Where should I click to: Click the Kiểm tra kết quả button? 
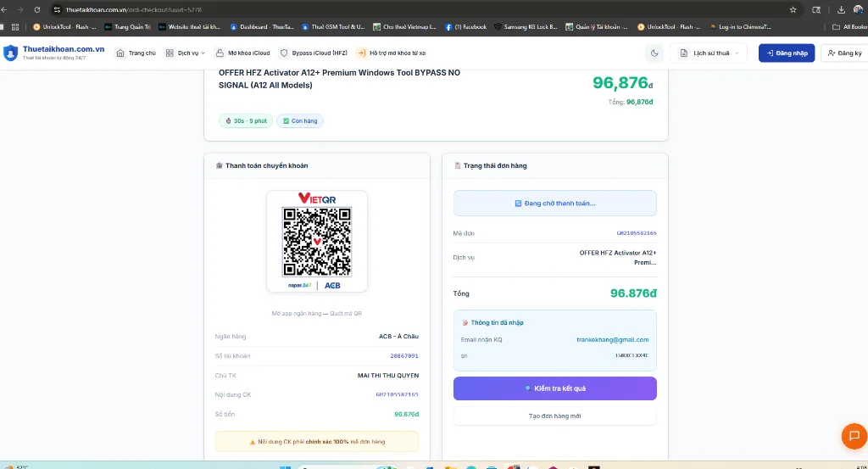pos(554,388)
